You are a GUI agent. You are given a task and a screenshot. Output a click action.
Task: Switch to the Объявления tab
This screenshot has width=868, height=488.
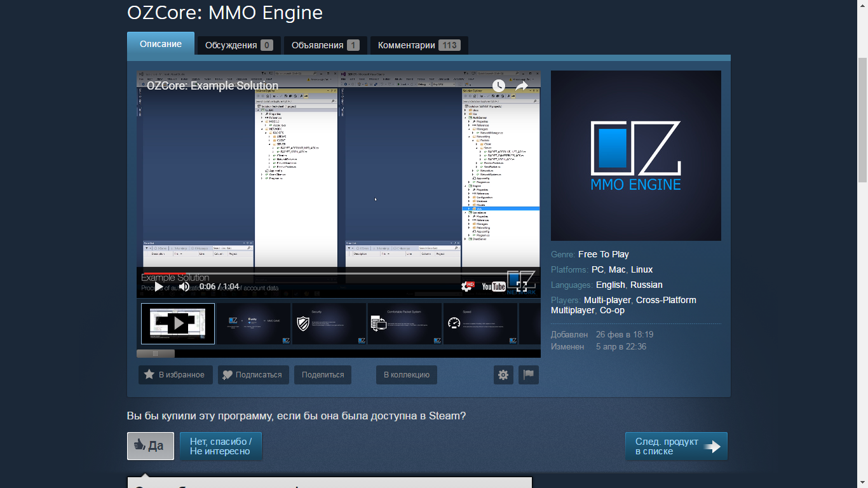pyautogui.click(x=325, y=45)
